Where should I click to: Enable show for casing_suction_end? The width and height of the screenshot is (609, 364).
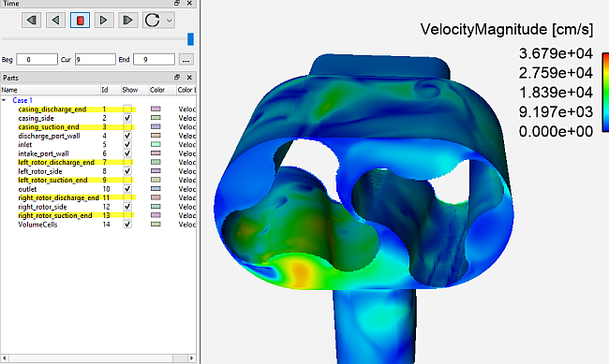tap(127, 127)
